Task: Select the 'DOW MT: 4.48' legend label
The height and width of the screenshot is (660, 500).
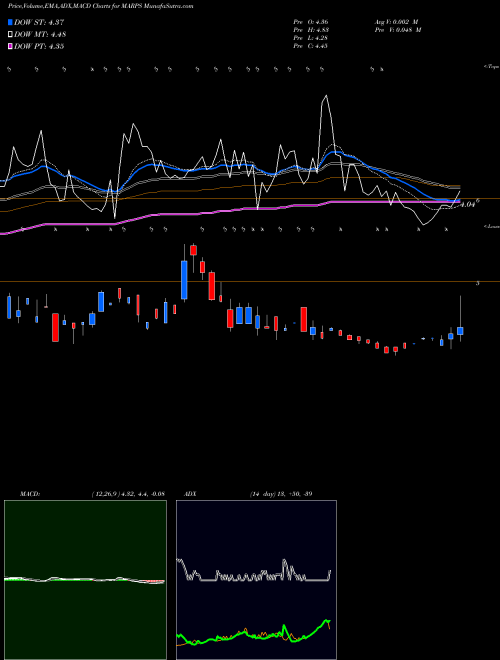Action: (40, 35)
